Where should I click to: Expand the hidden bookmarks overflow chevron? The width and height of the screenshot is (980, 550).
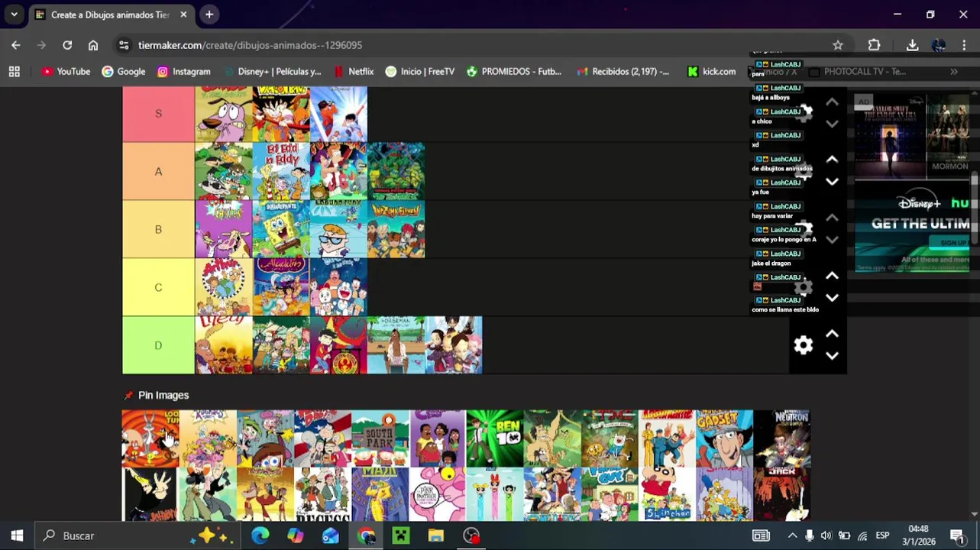(954, 71)
